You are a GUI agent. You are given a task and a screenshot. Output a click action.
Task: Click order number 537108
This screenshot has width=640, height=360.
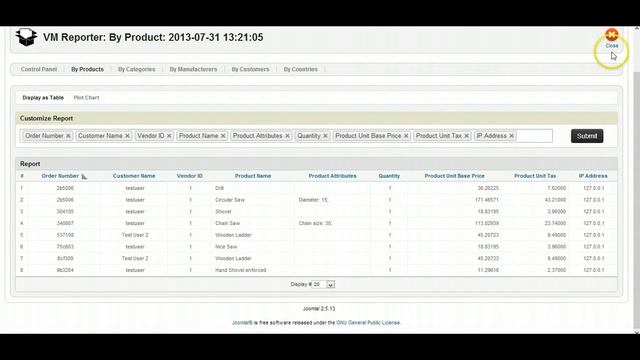(x=65, y=235)
